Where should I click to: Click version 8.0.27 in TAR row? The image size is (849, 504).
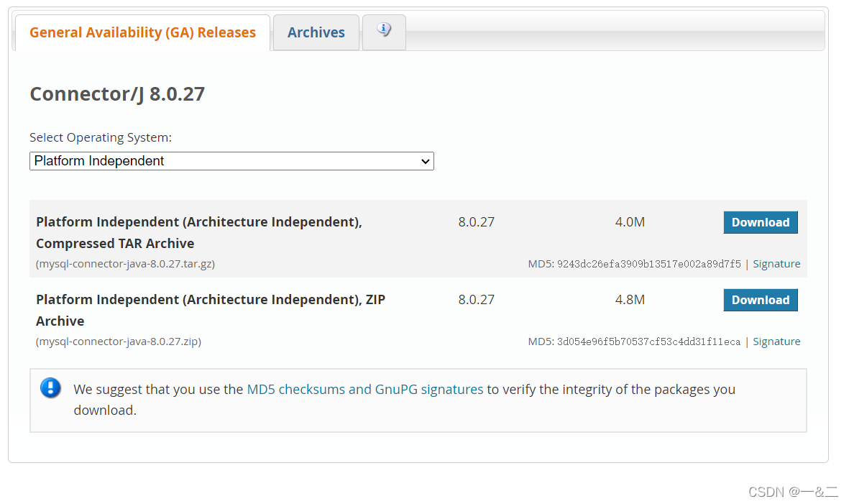pos(477,222)
